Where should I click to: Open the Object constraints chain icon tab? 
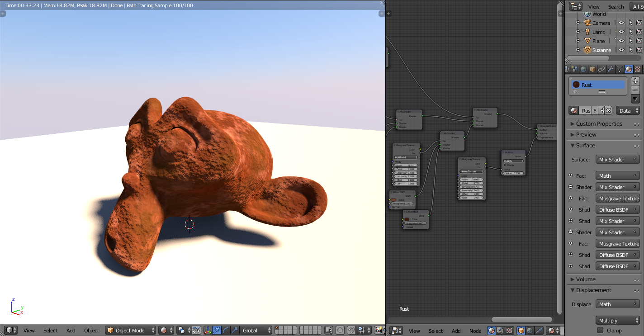[x=601, y=69]
